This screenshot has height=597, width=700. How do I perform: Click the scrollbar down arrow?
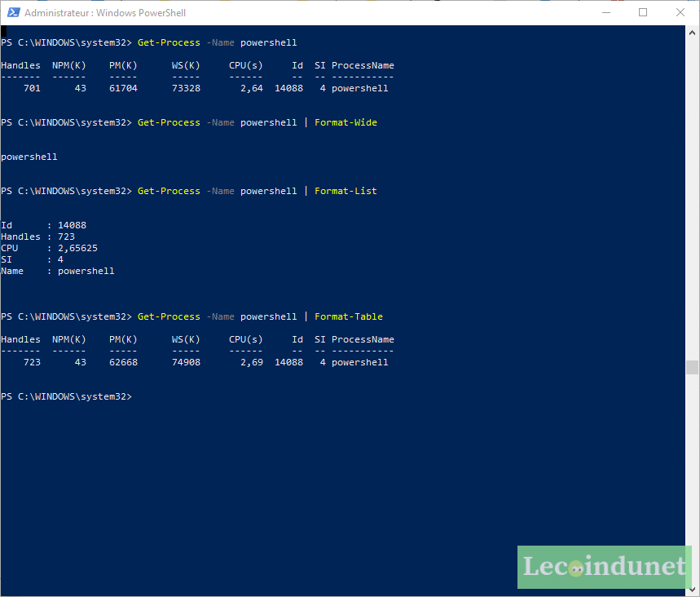click(x=693, y=588)
